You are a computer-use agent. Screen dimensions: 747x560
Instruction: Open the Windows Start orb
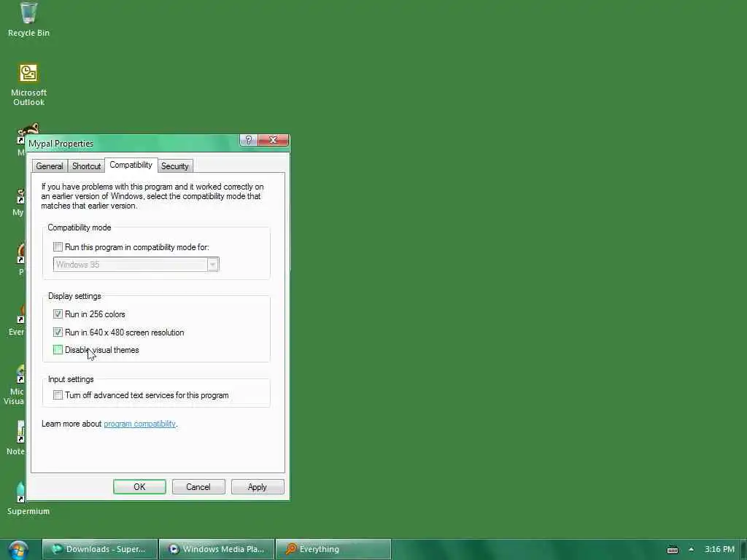point(18,550)
